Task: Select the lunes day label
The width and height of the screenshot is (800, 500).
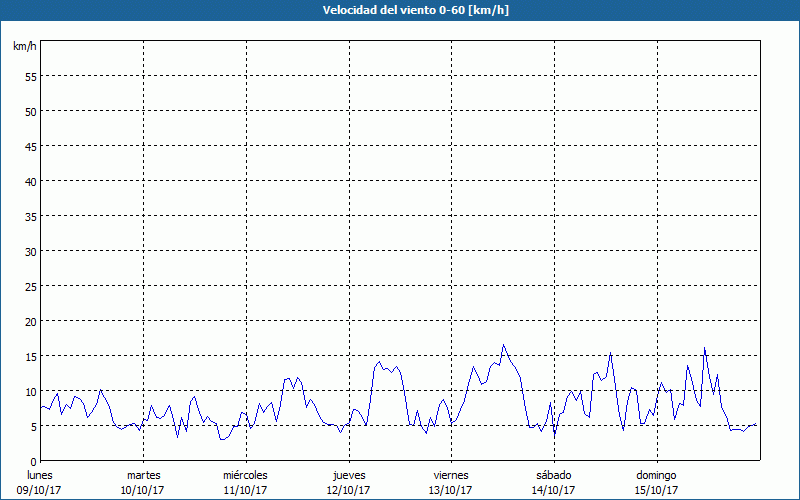Action: [40, 475]
